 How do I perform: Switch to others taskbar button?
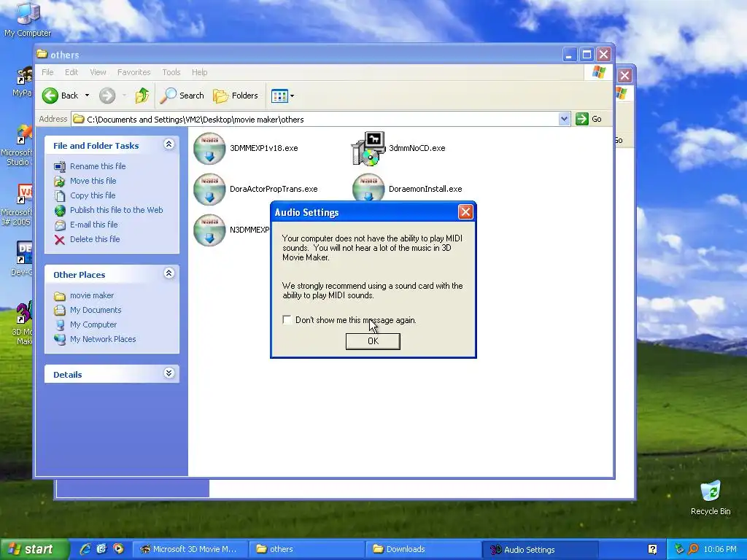pyautogui.click(x=306, y=549)
